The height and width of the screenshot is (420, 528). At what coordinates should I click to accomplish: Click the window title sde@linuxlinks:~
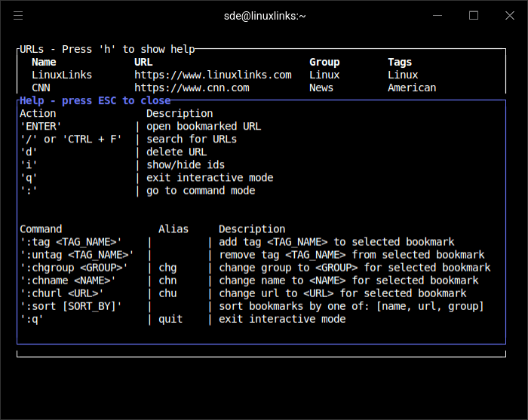tap(265, 16)
